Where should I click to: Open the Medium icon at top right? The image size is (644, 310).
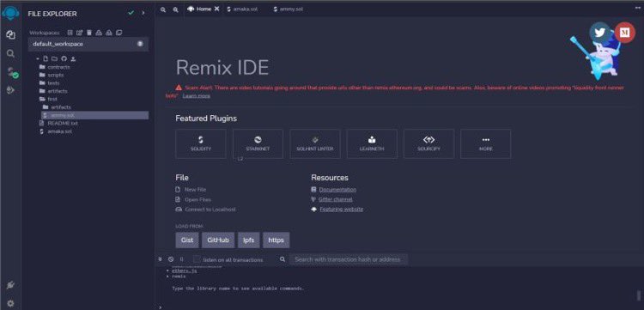pos(625,33)
